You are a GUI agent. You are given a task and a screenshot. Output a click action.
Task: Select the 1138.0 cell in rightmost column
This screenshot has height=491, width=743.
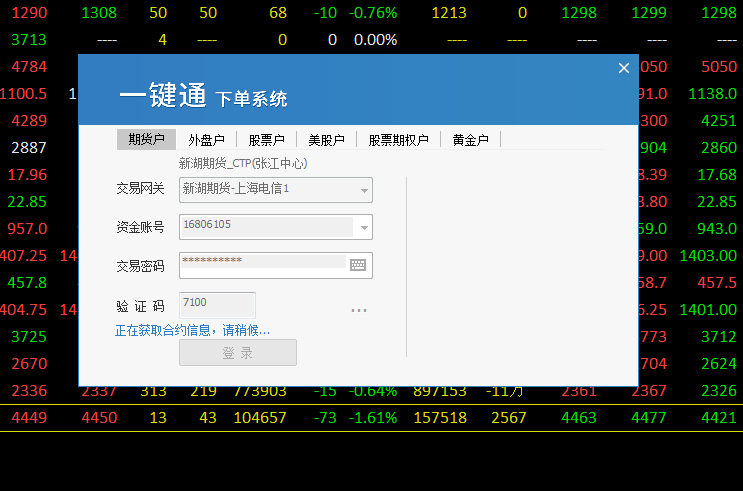click(x=713, y=93)
